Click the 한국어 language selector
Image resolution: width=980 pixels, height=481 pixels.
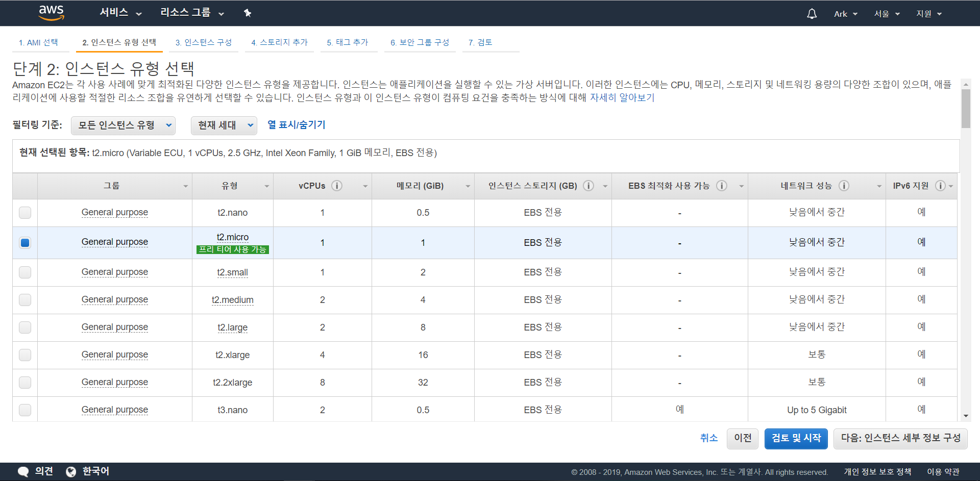[95, 471]
